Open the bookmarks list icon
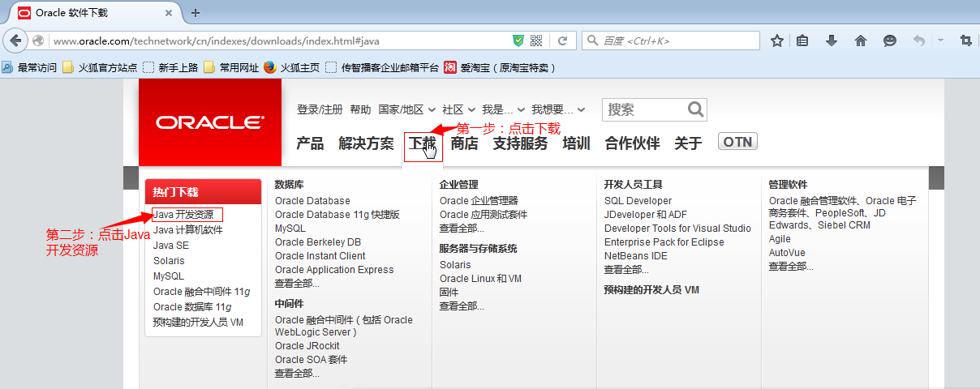 [802, 41]
